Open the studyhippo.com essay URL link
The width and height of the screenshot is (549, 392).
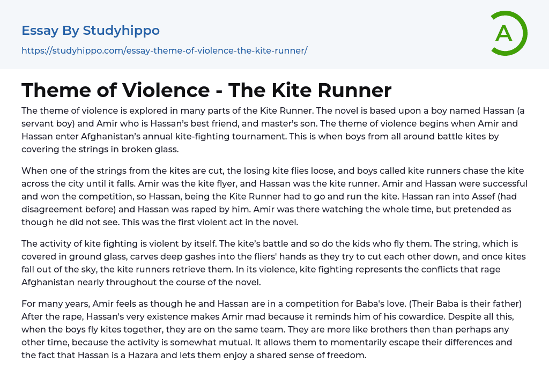click(164, 50)
